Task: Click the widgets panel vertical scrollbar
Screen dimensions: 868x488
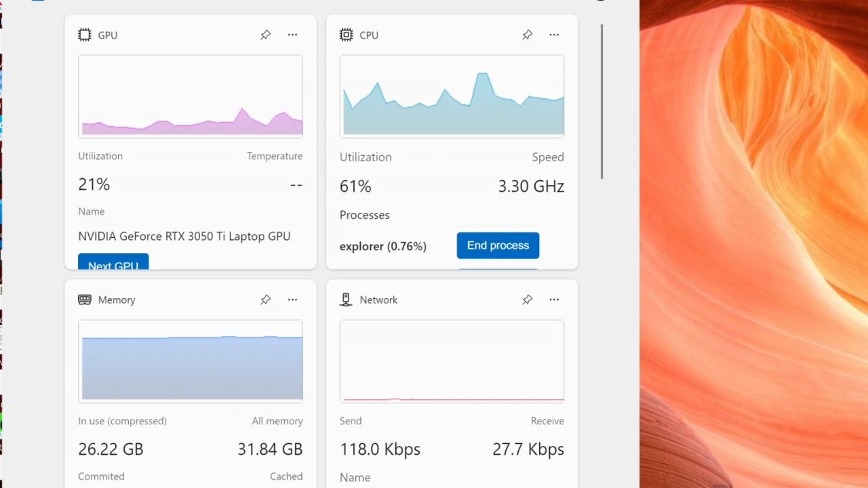Action: point(601,102)
